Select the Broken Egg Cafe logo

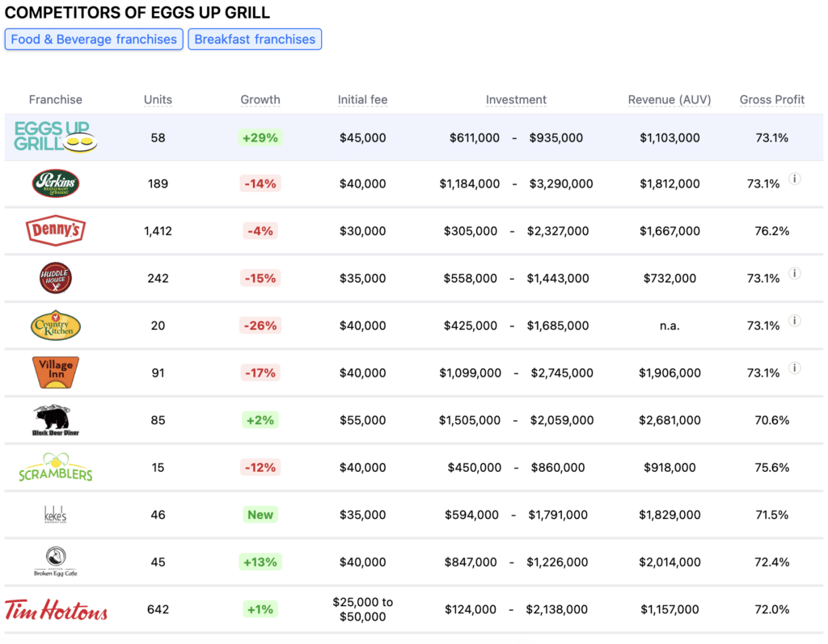(x=56, y=562)
